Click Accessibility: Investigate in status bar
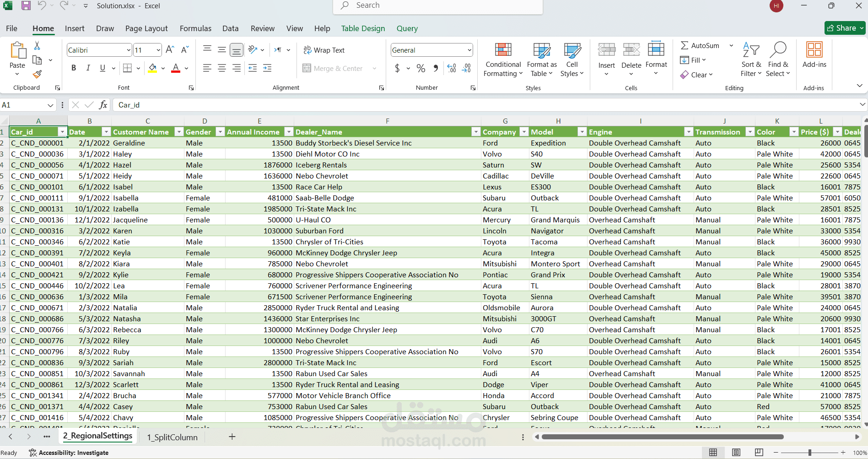 [69, 453]
